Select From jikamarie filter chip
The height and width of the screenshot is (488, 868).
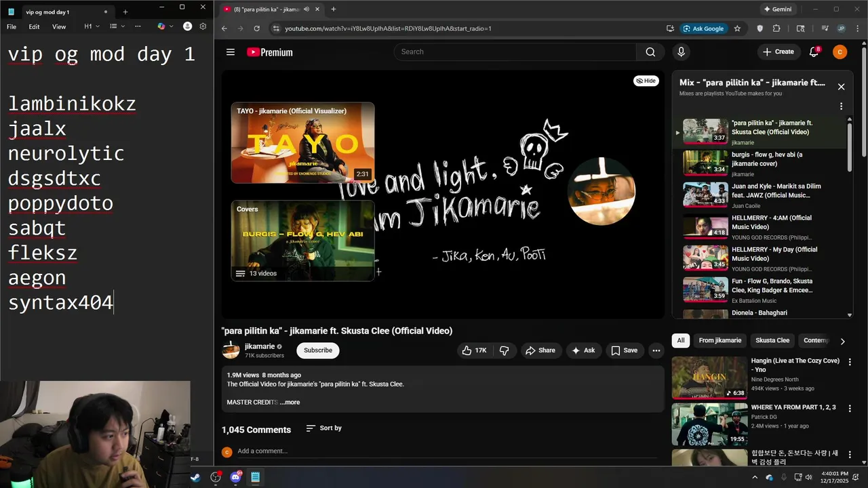(719, 340)
